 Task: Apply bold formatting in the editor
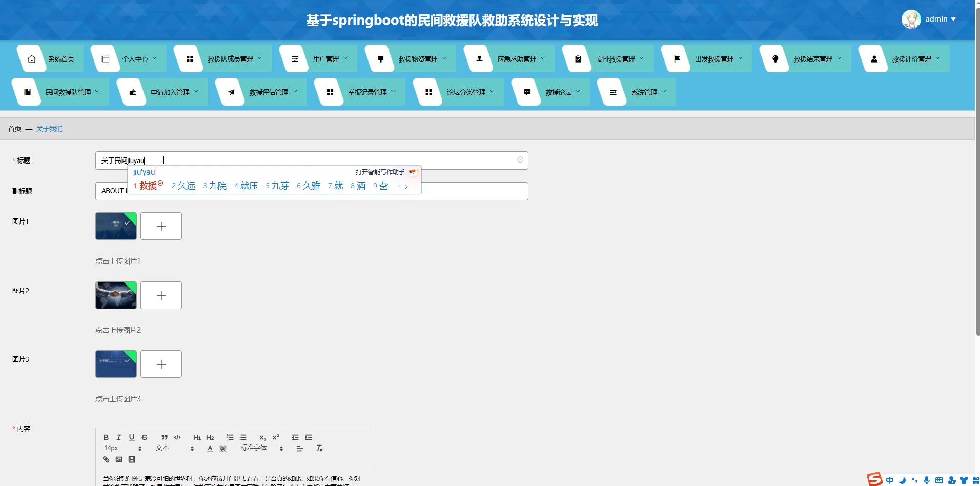click(x=106, y=437)
